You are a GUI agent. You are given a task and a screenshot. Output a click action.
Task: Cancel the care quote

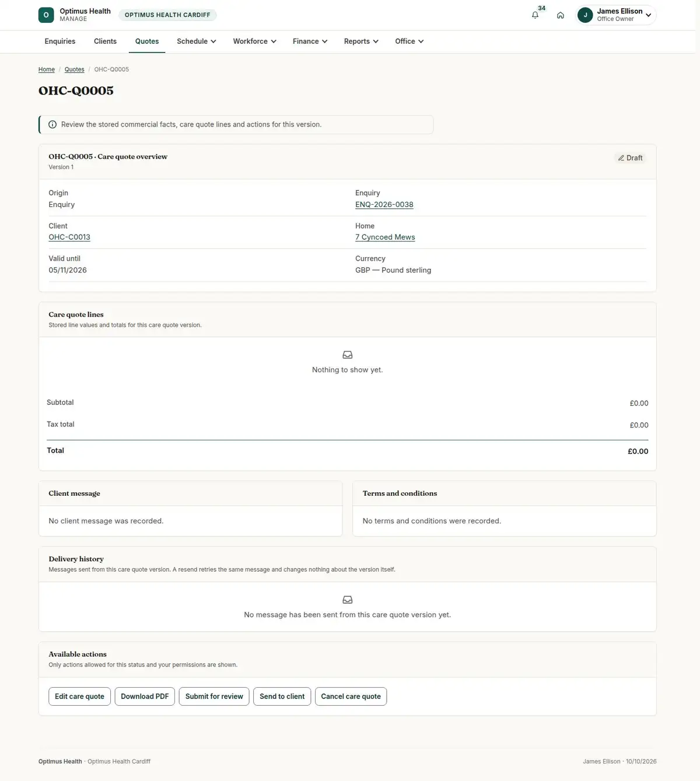click(351, 696)
